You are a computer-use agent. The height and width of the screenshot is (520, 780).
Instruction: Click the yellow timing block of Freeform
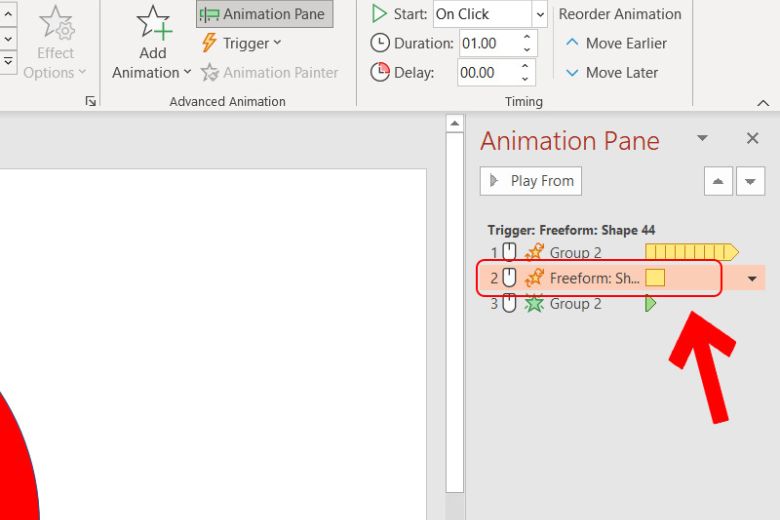655,278
